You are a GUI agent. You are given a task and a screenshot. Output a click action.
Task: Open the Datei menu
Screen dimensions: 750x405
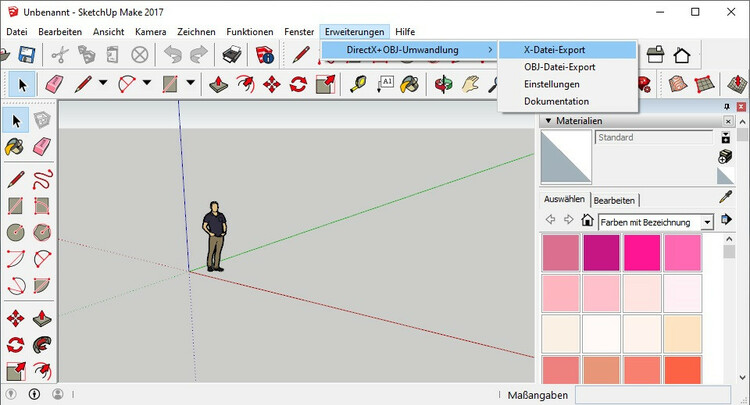pyautogui.click(x=17, y=32)
